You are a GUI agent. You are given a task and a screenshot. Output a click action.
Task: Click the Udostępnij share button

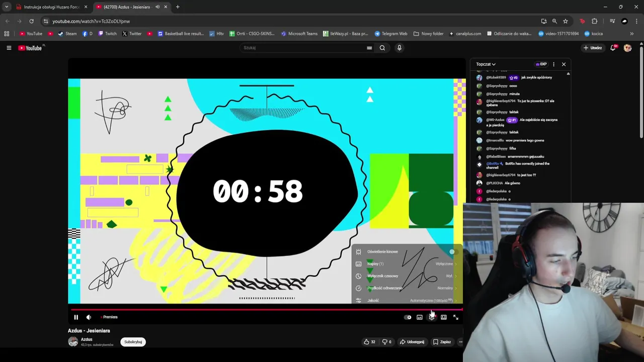coord(412,342)
